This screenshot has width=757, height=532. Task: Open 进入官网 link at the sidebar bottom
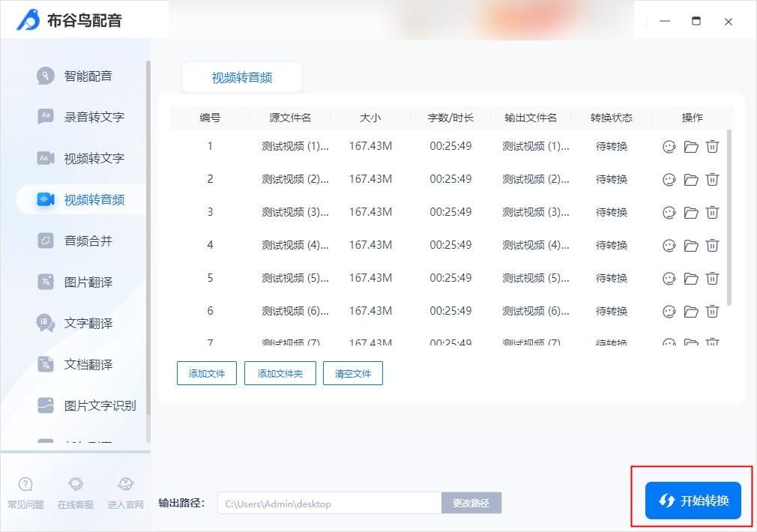pyautogui.click(x=125, y=492)
